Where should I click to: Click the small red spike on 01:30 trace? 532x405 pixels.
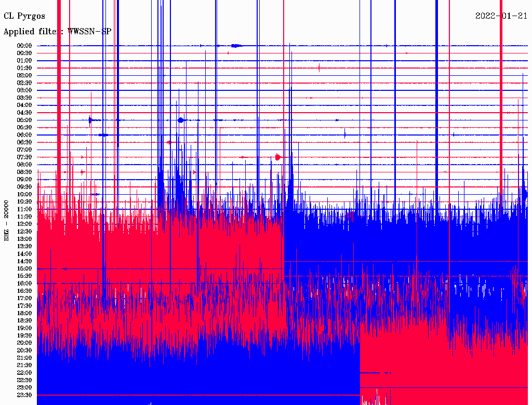coord(319,67)
